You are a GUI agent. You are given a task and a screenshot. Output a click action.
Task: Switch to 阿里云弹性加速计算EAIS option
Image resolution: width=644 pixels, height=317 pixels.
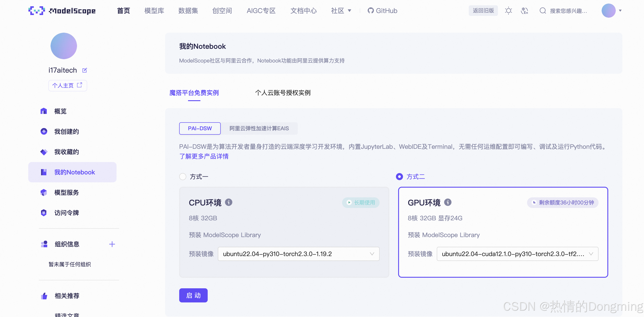tap(259, 128)
